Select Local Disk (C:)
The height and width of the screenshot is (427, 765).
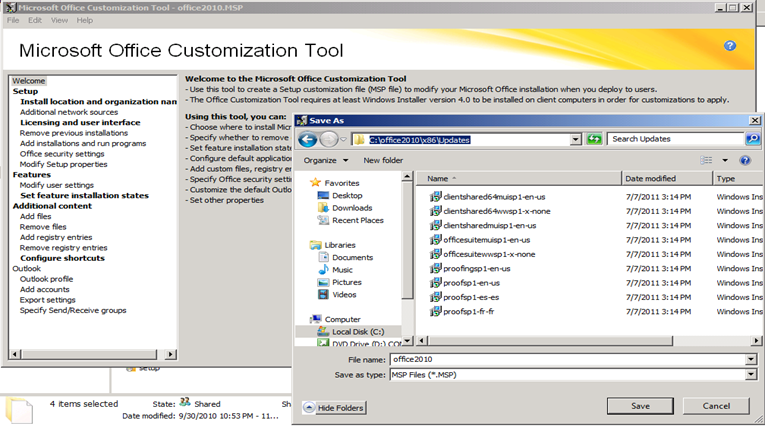point(358,332)
